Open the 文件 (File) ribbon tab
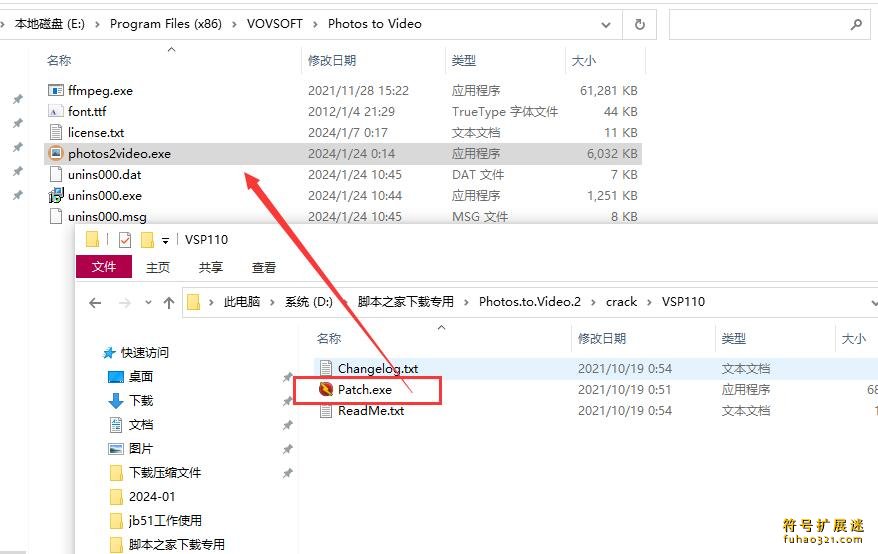Viewport: 878px width, 554px height. [x=104, y=267]
